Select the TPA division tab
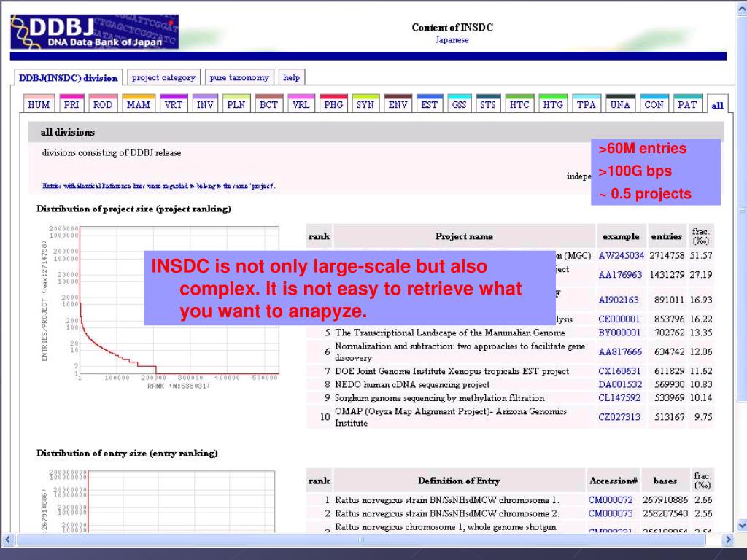The width and height of the screenshot is (747, 560). [x=587, y=104]
